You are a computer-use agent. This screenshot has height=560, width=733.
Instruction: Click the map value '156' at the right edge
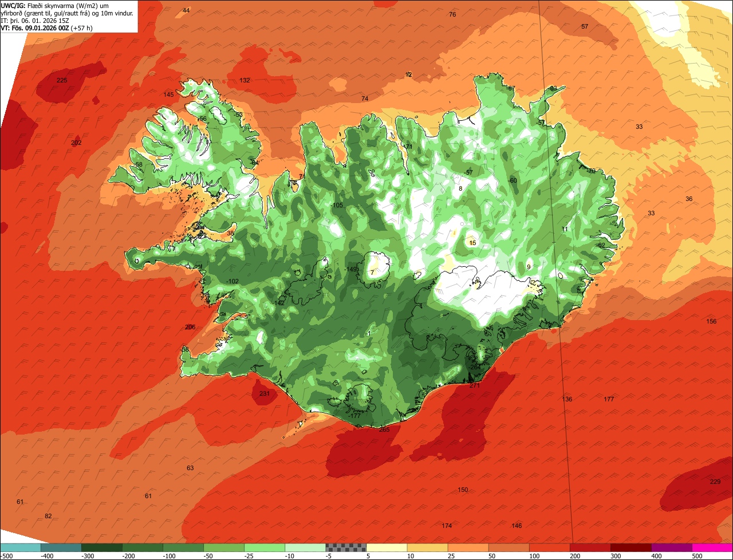[711, 321]
